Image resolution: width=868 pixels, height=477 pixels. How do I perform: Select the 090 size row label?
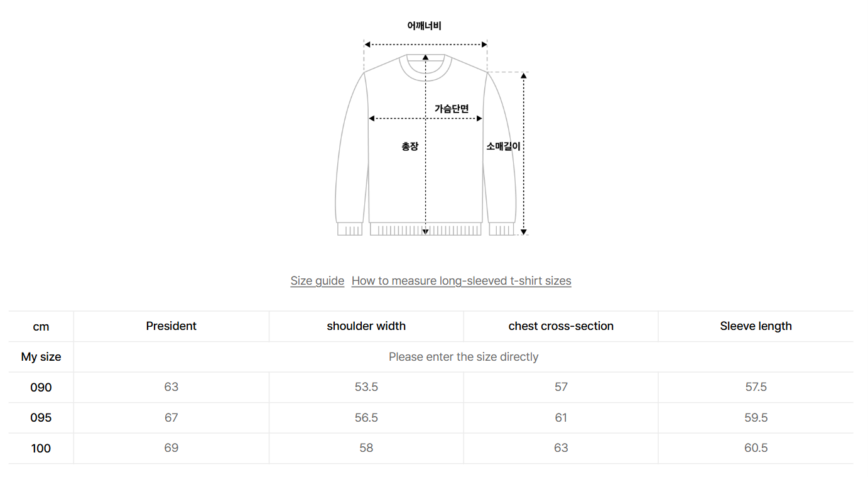point(41,387)
